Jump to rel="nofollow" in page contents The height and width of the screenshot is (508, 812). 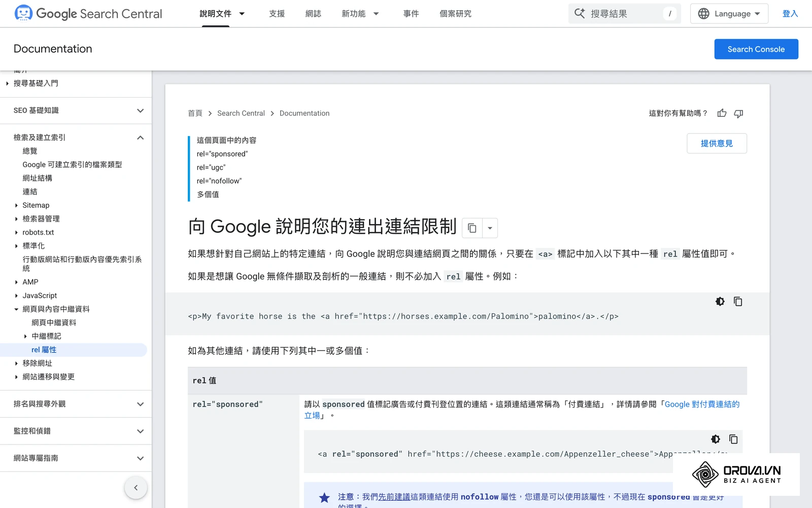click(x=219, y=181)
